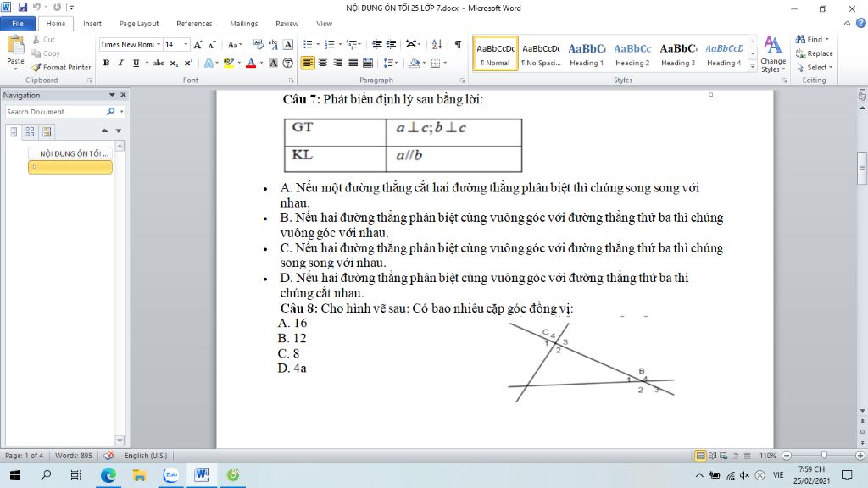Click the zoom slider handle
Screen dimensions: 868x488
824,455
